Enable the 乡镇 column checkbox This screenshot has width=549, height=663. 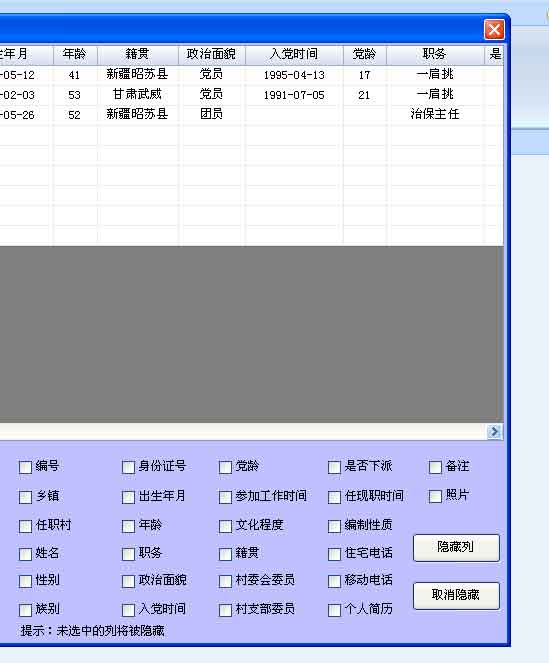tap(25, 497)
